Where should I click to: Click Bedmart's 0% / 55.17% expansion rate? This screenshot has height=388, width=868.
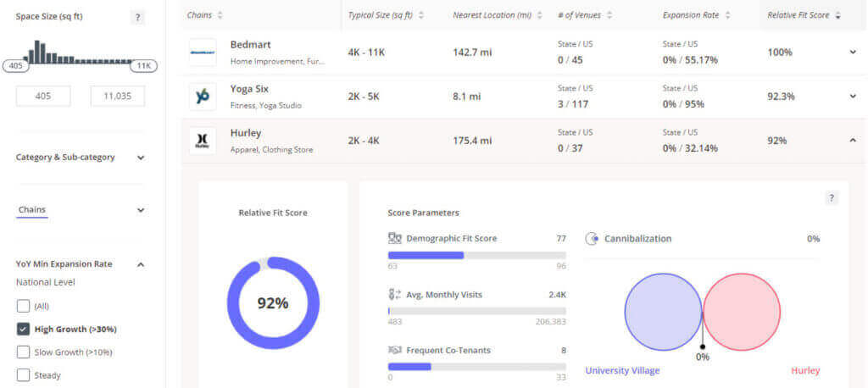pos(690,60)
